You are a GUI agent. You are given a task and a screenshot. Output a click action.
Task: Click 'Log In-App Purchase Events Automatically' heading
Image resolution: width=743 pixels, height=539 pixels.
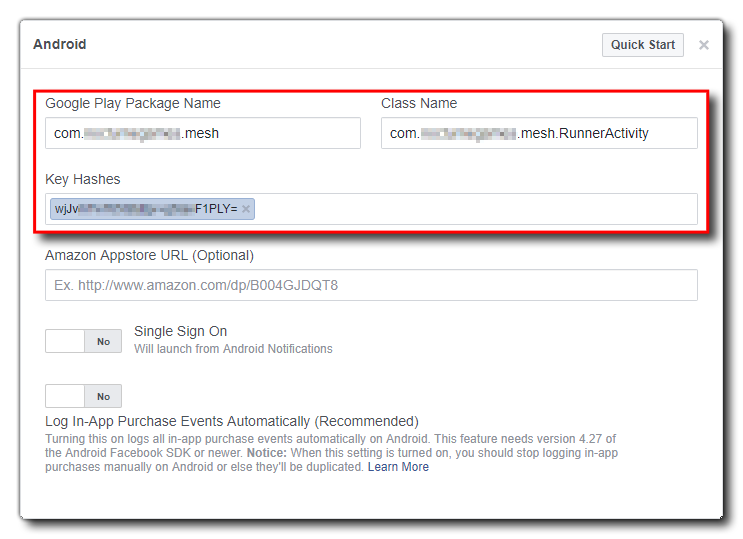pyautogui.click(x=232, y=421)
